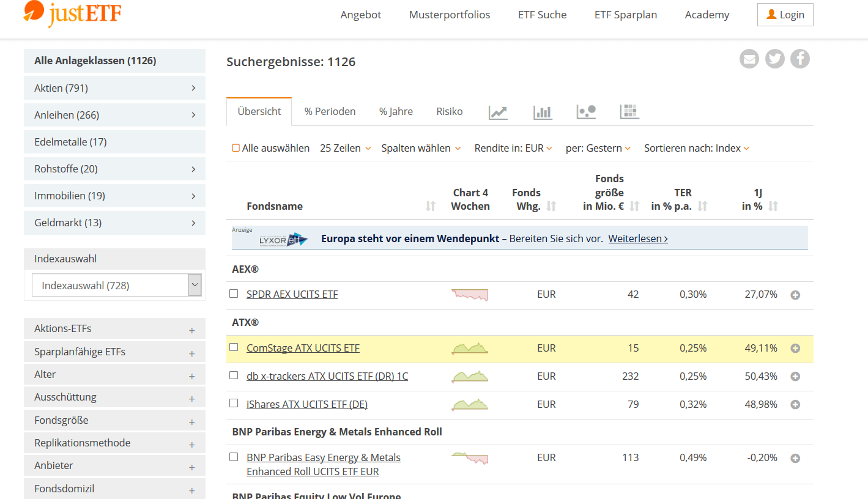Share results via email icon
The image size is (868, 499).
click(x=749, y=59)
